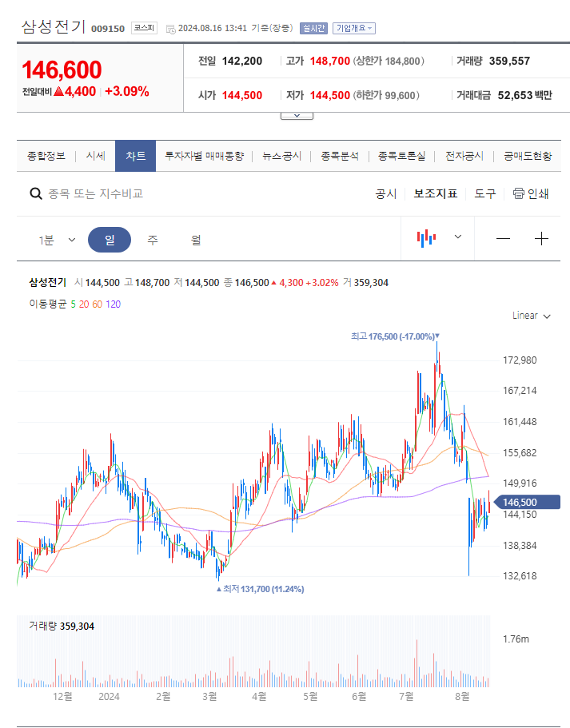Viewport: 570px width, 728px height.
Task: Select the 월 monthly period
Action: point(196,240)
